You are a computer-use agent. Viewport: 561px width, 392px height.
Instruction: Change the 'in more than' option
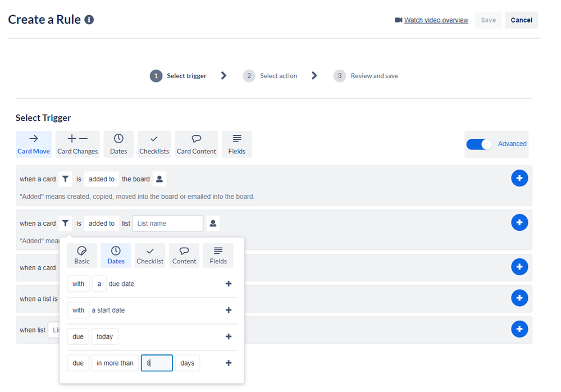click(x=115, y=363)
